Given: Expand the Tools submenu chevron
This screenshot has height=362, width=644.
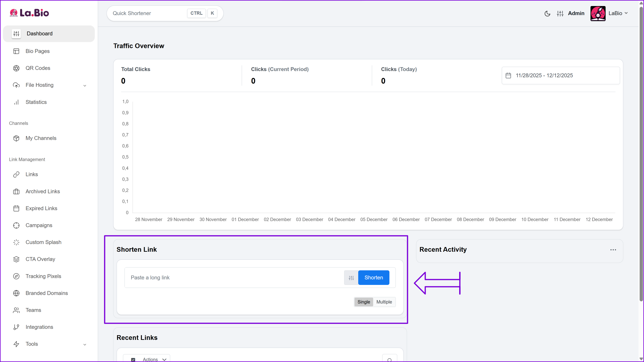Looking at the screenshot, I should tap(85, 345).
